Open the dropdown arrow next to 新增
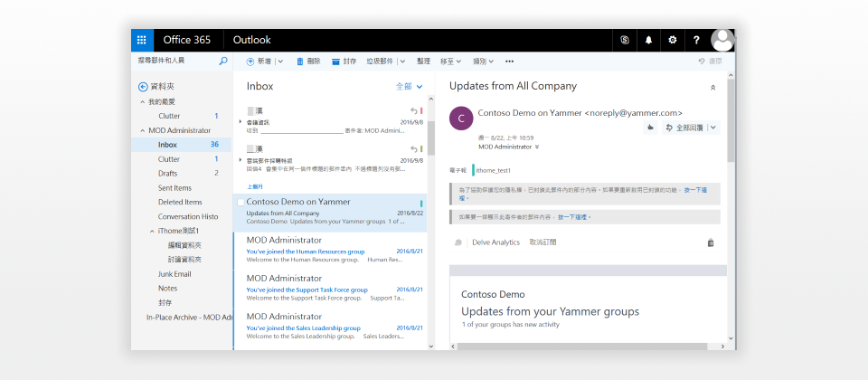This screenshot has width=868, height=380. 280,62
